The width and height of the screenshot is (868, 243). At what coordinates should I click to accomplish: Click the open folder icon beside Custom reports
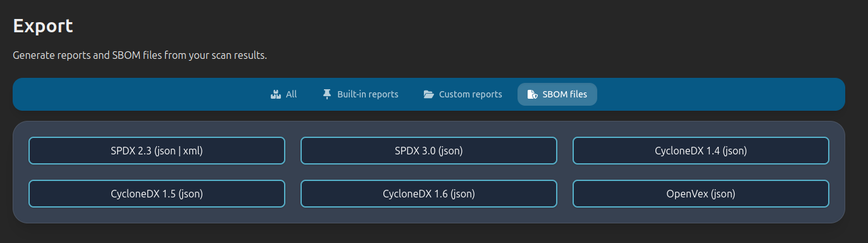428,94
